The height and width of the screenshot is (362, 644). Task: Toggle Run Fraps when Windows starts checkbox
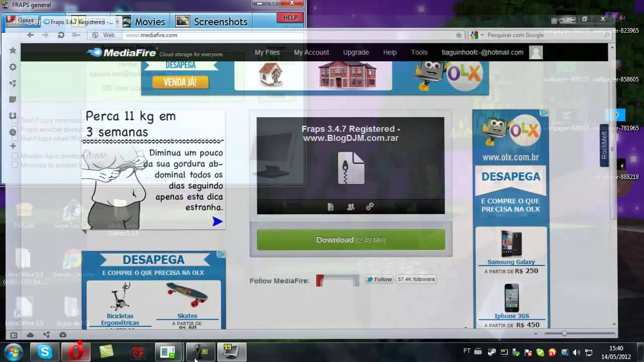15,138
